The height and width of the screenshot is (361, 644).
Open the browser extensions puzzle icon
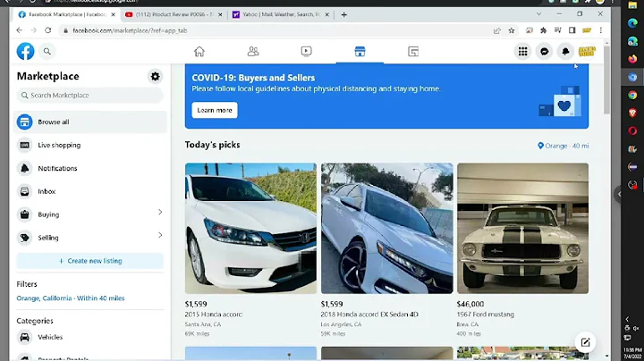coord(544,30)
